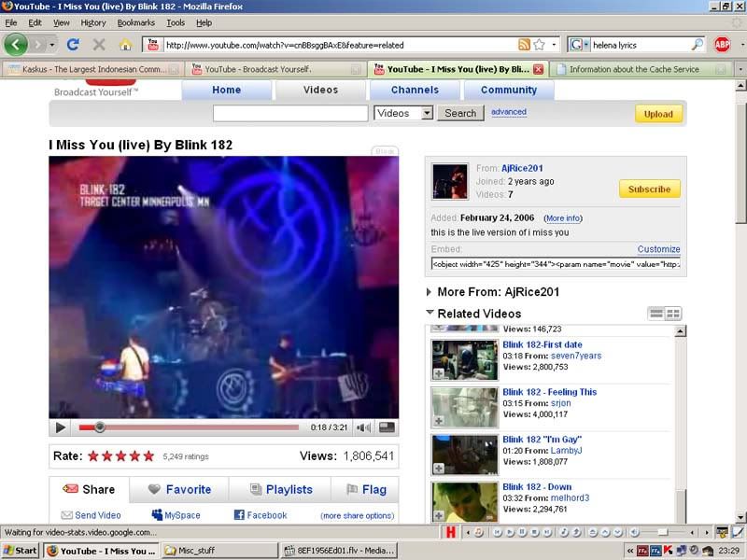The height and width of the screenshot is (560, 747).
Task: Open YouTube Channels tab
Action: (415, 90)
